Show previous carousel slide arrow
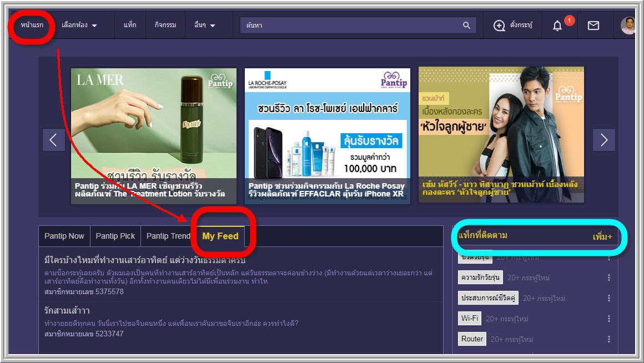This screenshot has height=363, width=644. [53, 140]
